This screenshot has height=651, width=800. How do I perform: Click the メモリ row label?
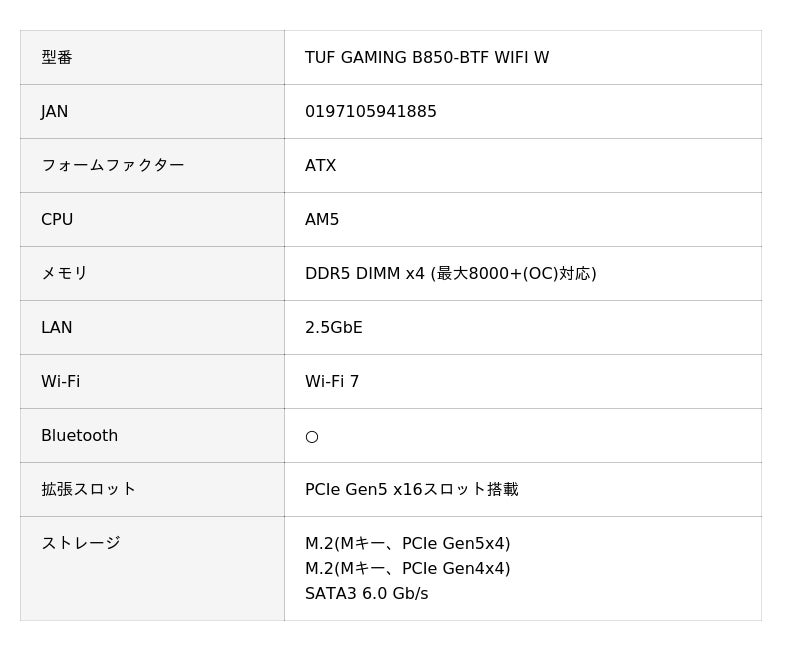point(65,274)
